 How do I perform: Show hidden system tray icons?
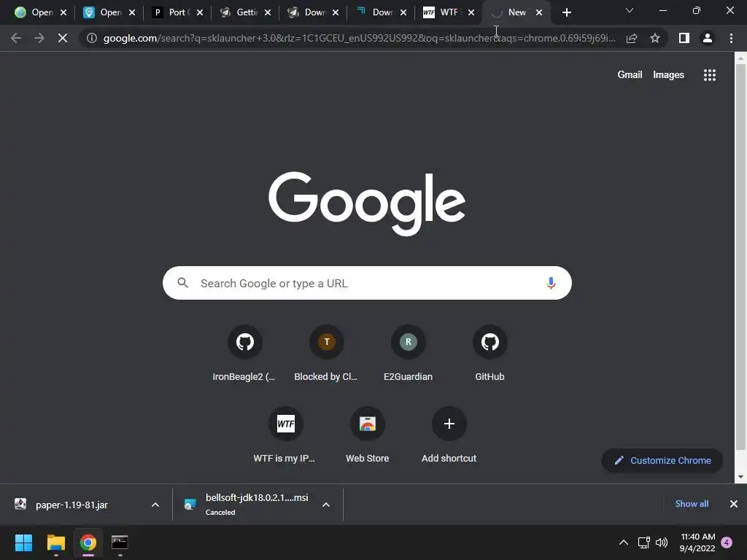623,542
